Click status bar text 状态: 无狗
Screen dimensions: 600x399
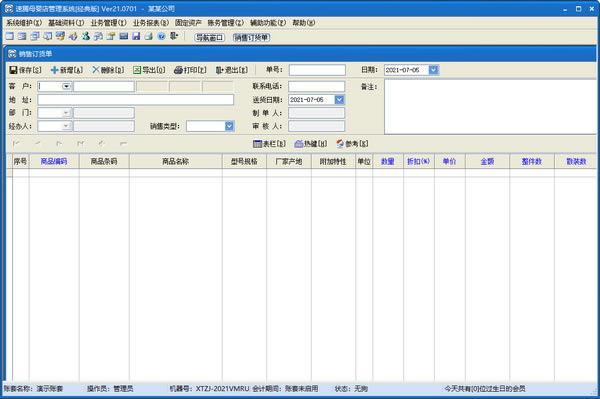point(351,389)
